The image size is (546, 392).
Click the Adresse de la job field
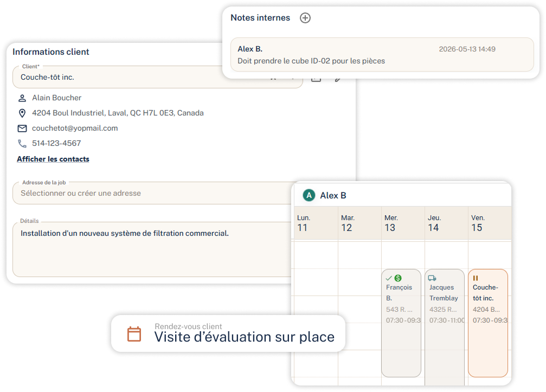click(152, 193)
